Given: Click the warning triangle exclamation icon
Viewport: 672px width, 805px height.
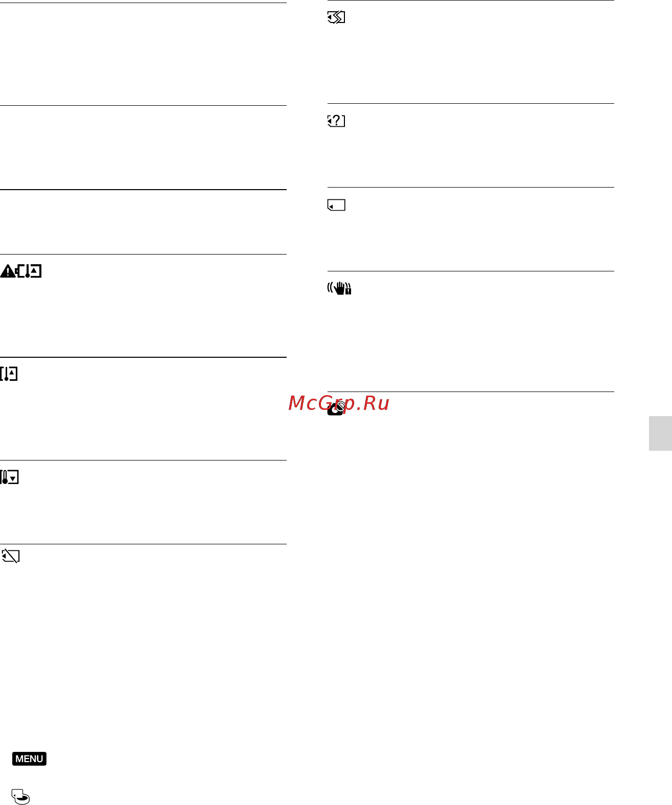Looking at the screenshot, I should [8, 271].
